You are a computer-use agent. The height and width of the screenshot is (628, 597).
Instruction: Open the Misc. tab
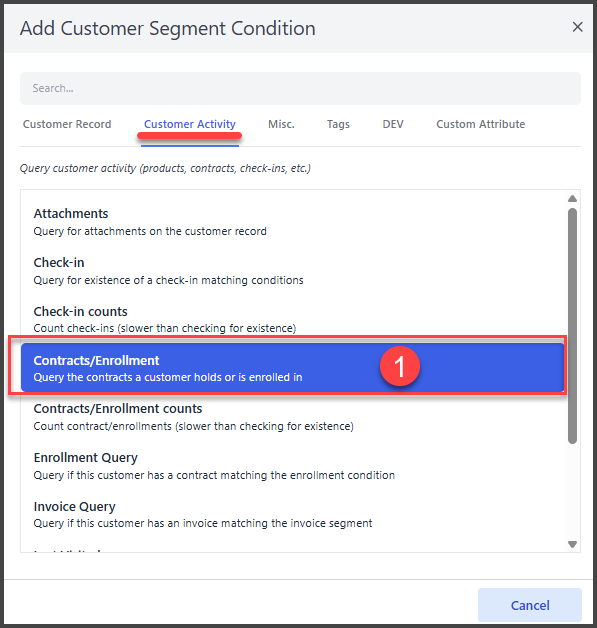(281, 124)
